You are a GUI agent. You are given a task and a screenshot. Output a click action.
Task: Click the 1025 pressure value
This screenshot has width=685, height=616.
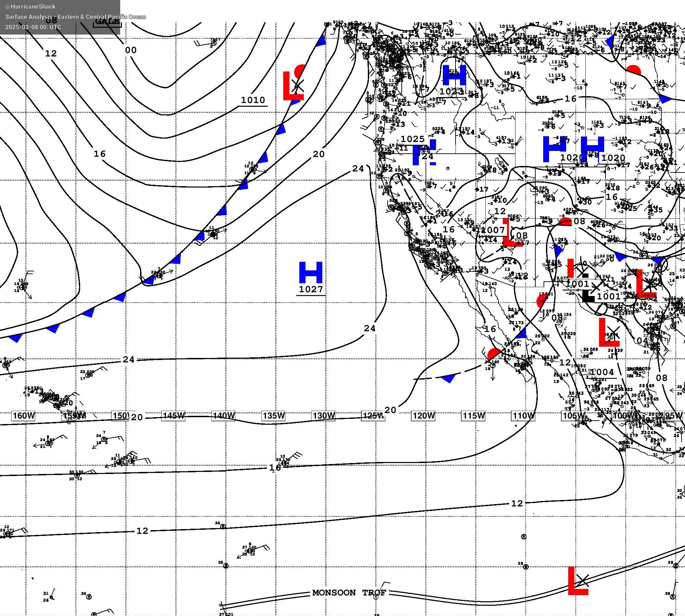(413, 139)
